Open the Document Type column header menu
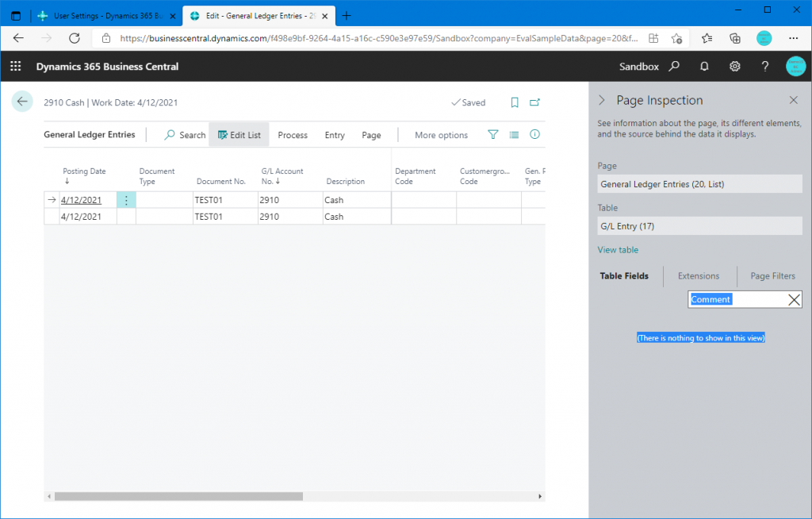 [157, 176]
